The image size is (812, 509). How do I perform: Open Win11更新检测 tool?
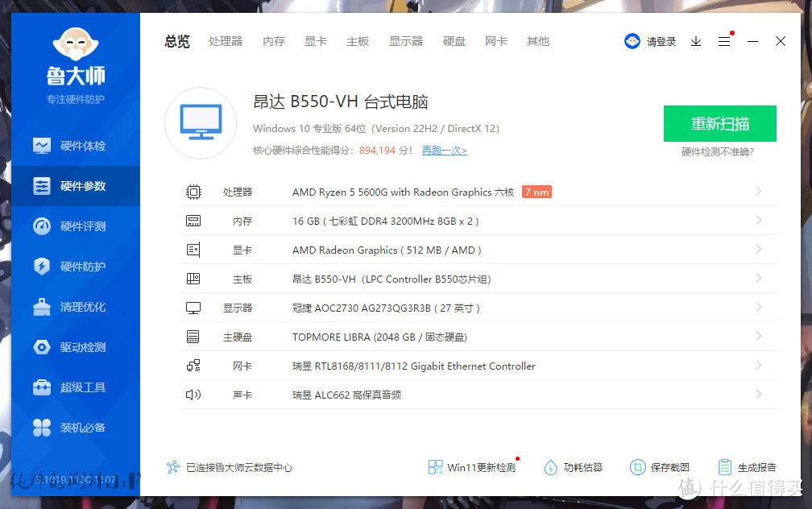point(472,467)
